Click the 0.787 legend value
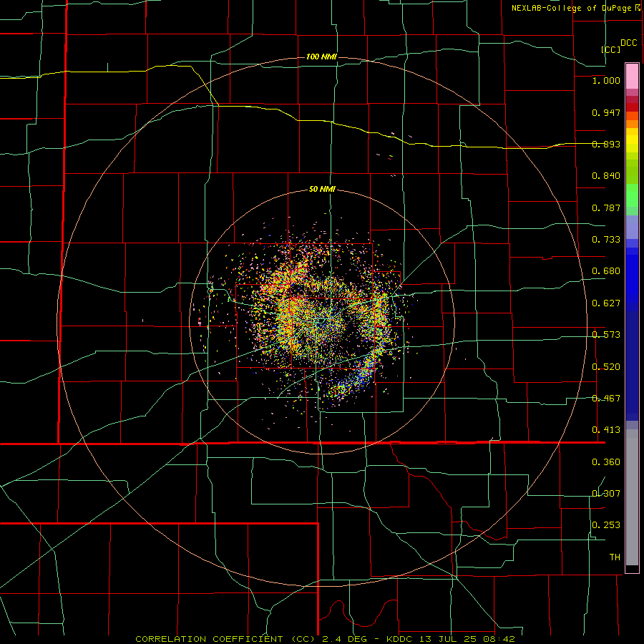This screenshot has width=644, height=644. tap(606, 208)
